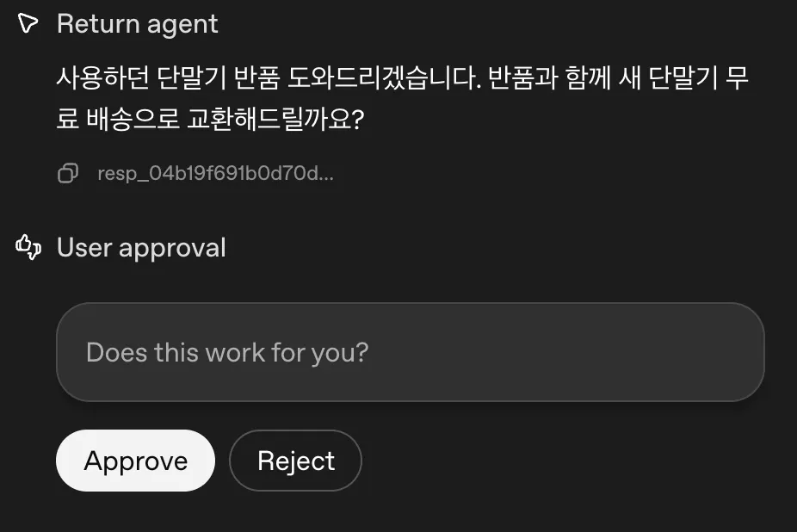This screenshot has width=797, height=532.
Task: Click the word 사용하던 in the message
Action: click(x=102, y=78)
